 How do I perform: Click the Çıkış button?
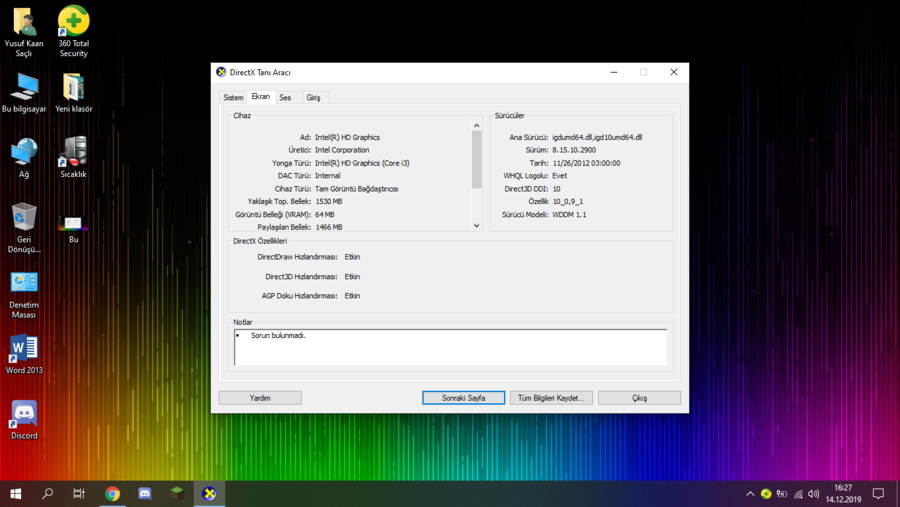click(x=639, y=398)
